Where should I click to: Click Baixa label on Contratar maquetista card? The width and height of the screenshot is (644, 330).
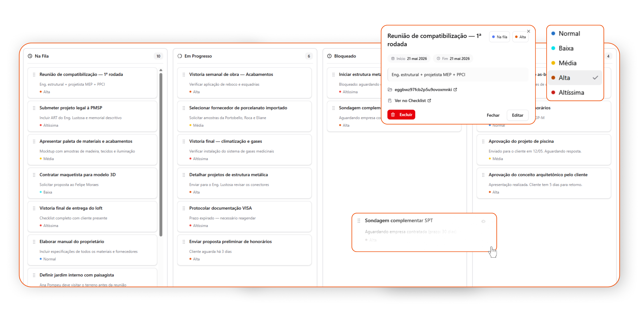coord(48,192)
